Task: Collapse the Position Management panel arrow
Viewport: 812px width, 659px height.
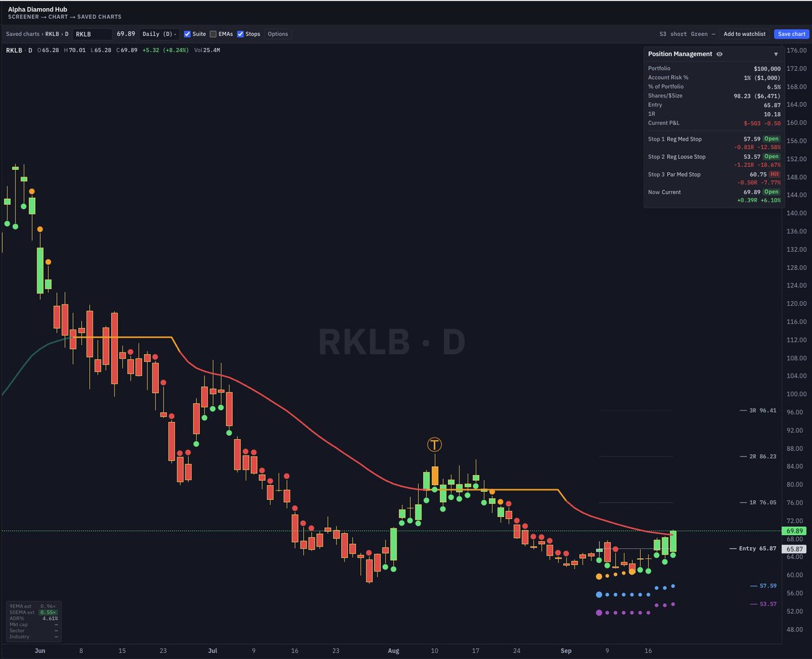Action: tap(775, 54)
